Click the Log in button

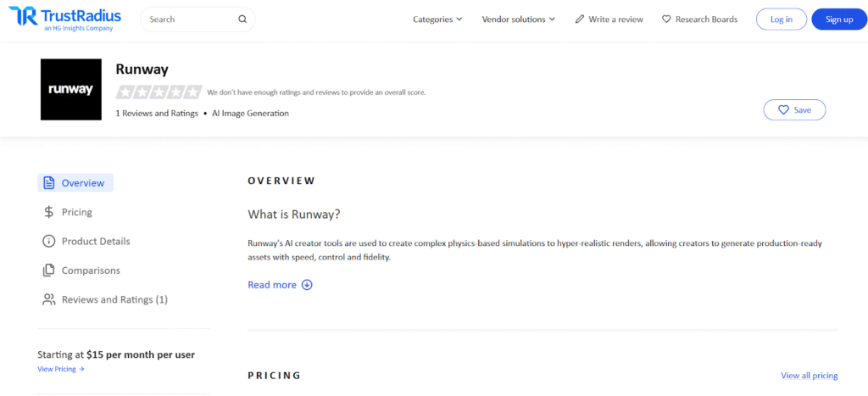click(781, 20)
